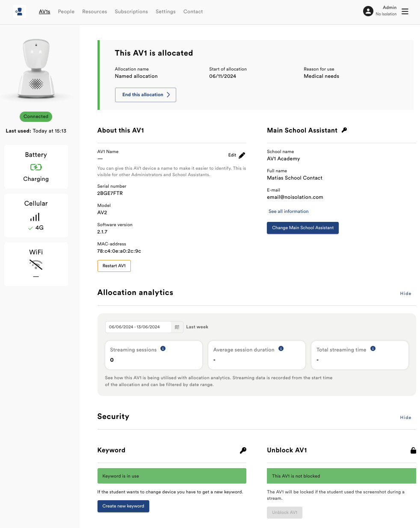Click the Keyword is in use banner
This screenshot has height=528, width=420.
coord(172,476)
